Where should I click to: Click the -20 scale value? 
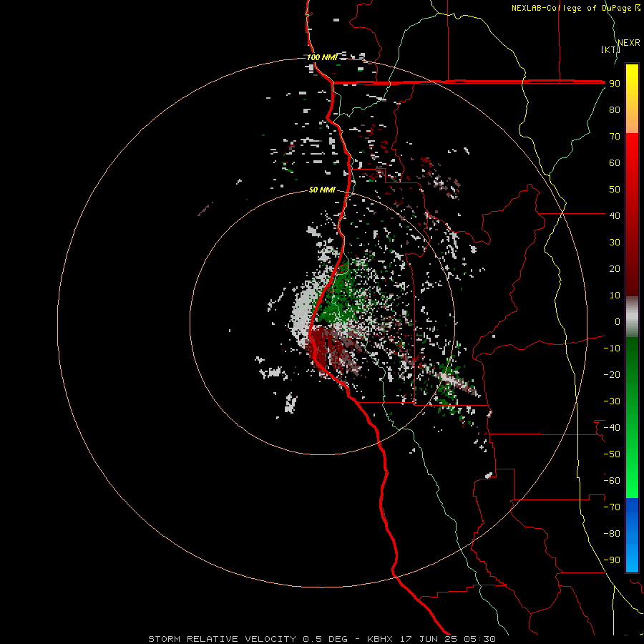click(612, 374)
